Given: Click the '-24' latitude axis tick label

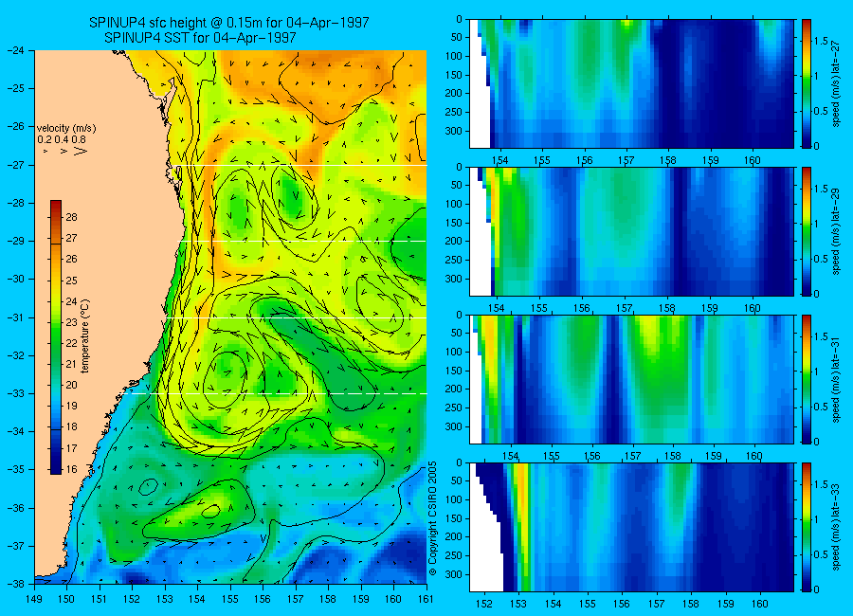Looking at the screenshot, I should [15, 50].
